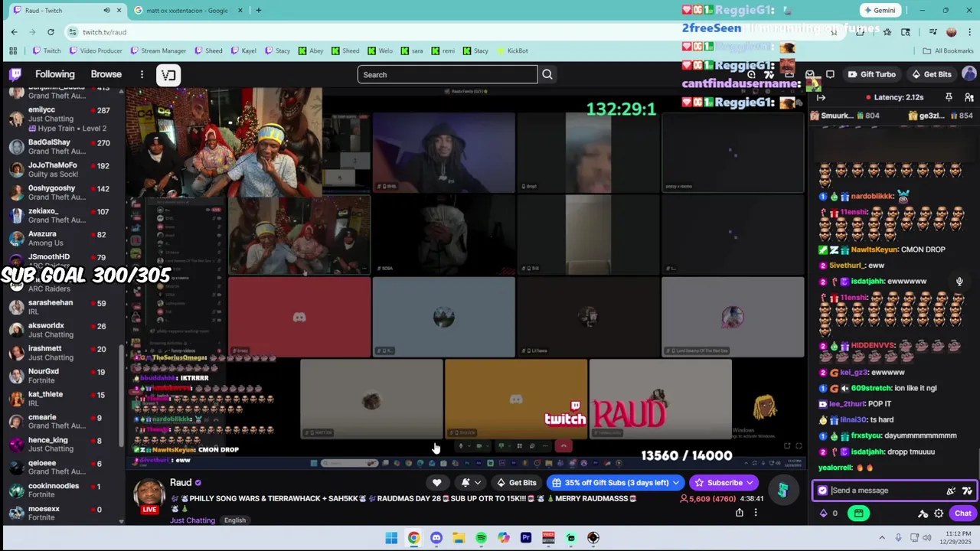Open the Whispers chat bubble icon
The height and width of the screenshot is (551, 980).
click(830, 74)
